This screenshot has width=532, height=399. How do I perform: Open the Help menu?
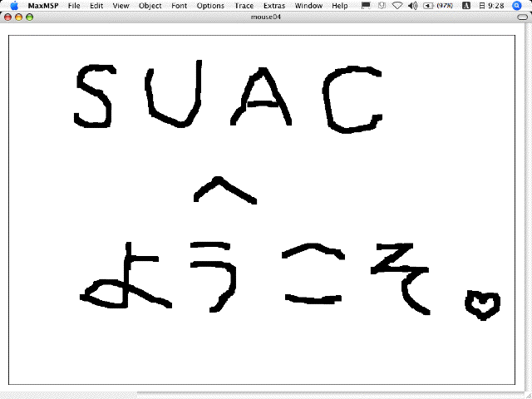click(x=339, y=6)
